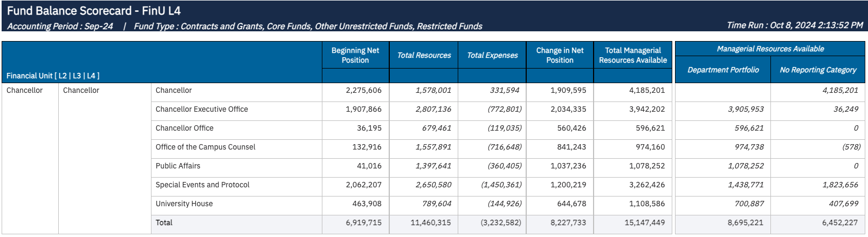Select the Department Portfolio sub-header

[723, 70]
